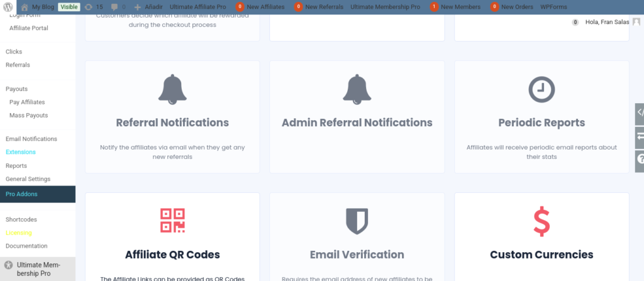This screenshot has width=644, height=281.
Task: Click the My Blog site name
Action: click(43, 7)
